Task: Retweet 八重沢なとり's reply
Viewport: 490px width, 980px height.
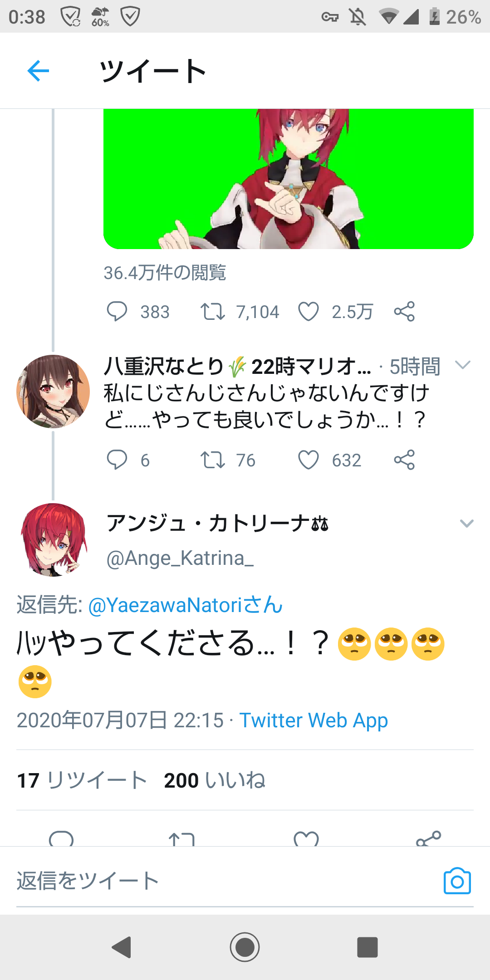Action: coord(213,460)
